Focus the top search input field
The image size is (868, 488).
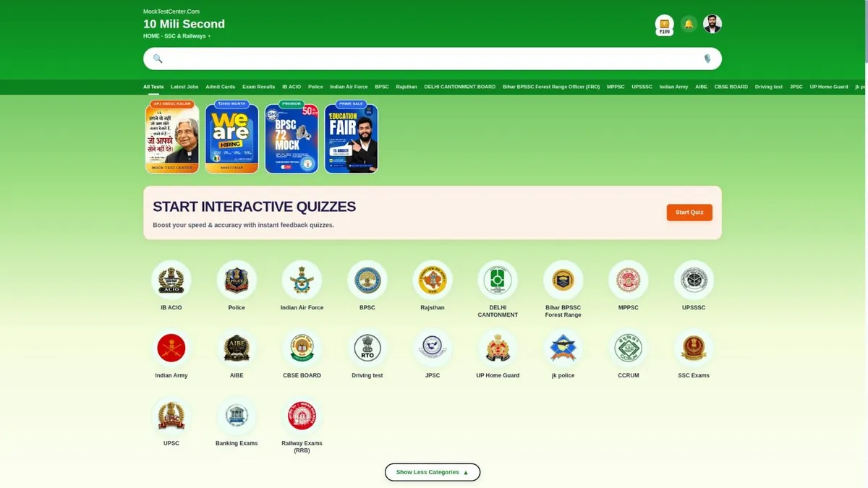coord(433,59)
